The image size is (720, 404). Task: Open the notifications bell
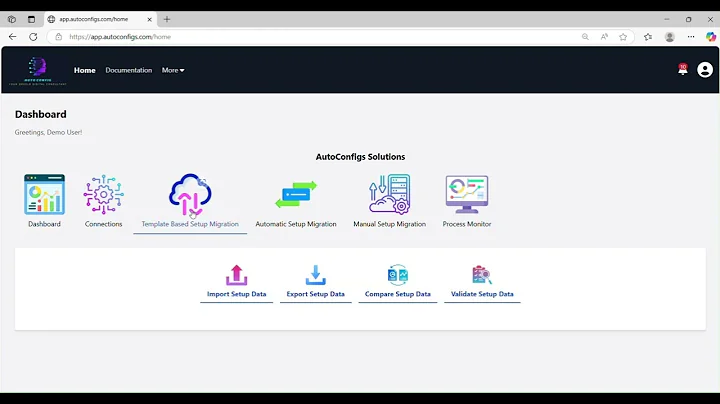tap(683, 70)
